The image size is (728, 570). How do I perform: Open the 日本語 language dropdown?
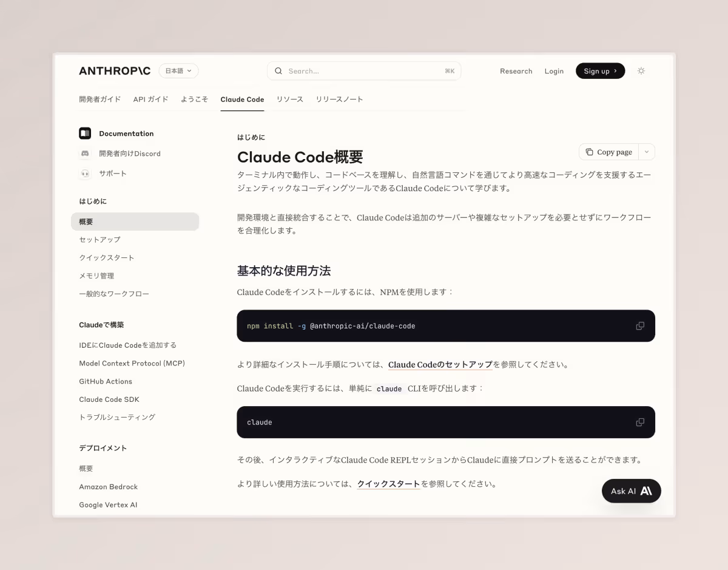tap(178, 71)
